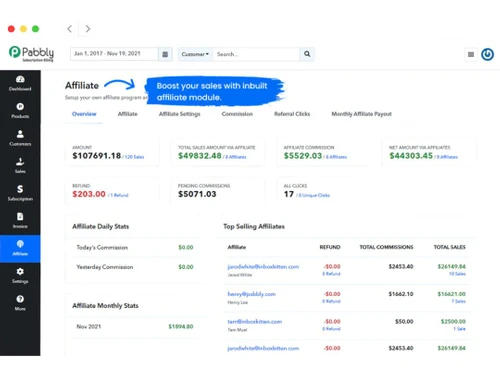500x375 pixels.
Task: Open the Affiliate Settings tab
Action: [x=180, y=114]
